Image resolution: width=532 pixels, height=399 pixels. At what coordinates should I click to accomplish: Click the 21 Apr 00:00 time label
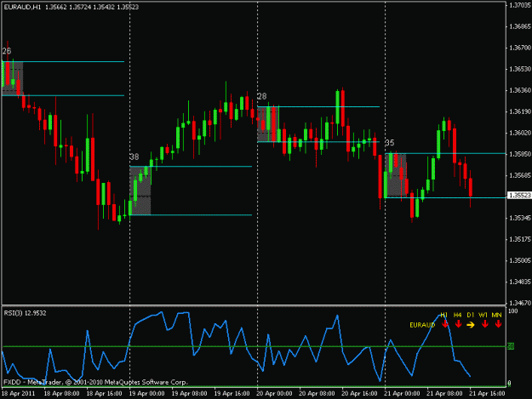coord(402,394)
